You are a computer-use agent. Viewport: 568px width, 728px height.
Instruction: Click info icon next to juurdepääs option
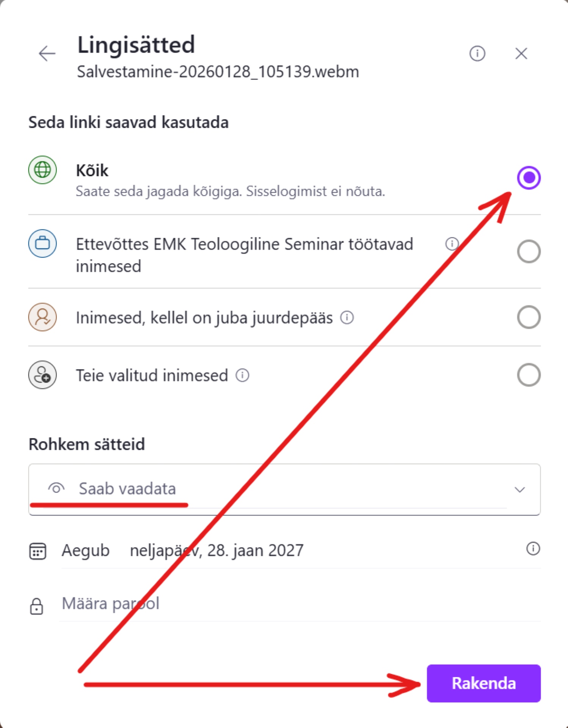(x=347, y=317)
